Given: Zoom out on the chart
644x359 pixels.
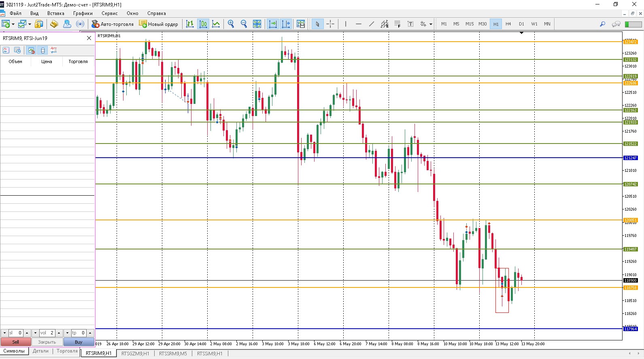Looking at the screenshot, I should coord(244,24).
